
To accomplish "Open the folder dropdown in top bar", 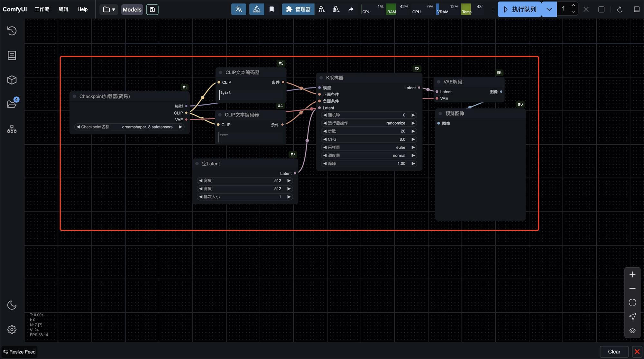I will tap(109, 9).
